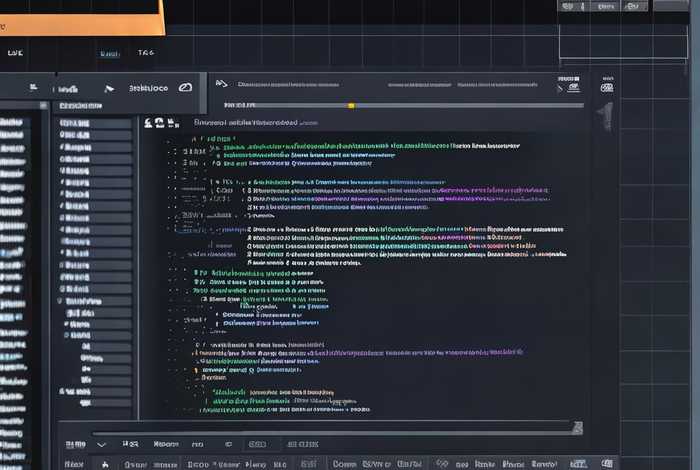Click the first label in the bottom status bar

point(74,464)
